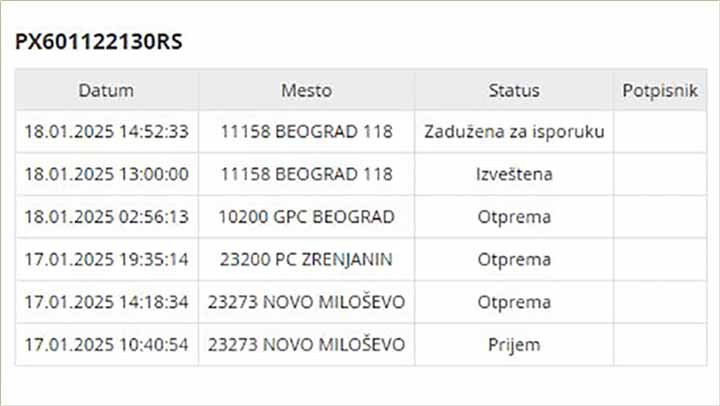Click the tracking number PX601122130RS
720x406 pixels.
coord(99,43)
